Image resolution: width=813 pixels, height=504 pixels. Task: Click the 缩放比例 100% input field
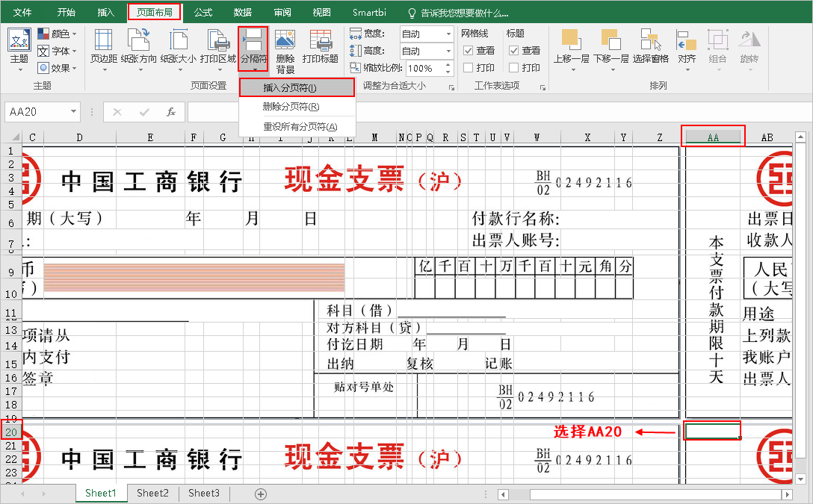(x=425, y=69)
